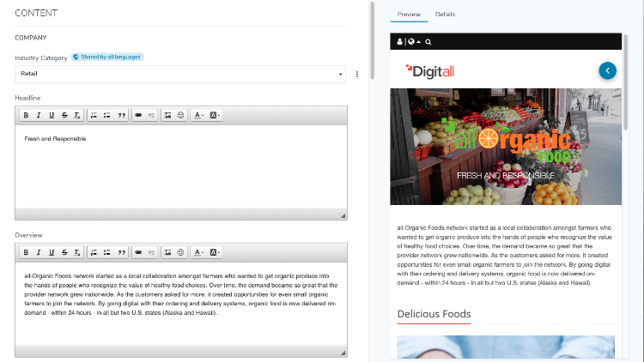Open globe language dropdown in preview bar
The image size is (644, 362).
click(414, 42)
